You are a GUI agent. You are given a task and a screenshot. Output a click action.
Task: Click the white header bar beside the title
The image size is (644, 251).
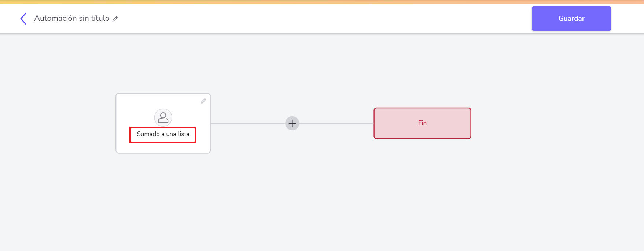(x=323, y=18)
